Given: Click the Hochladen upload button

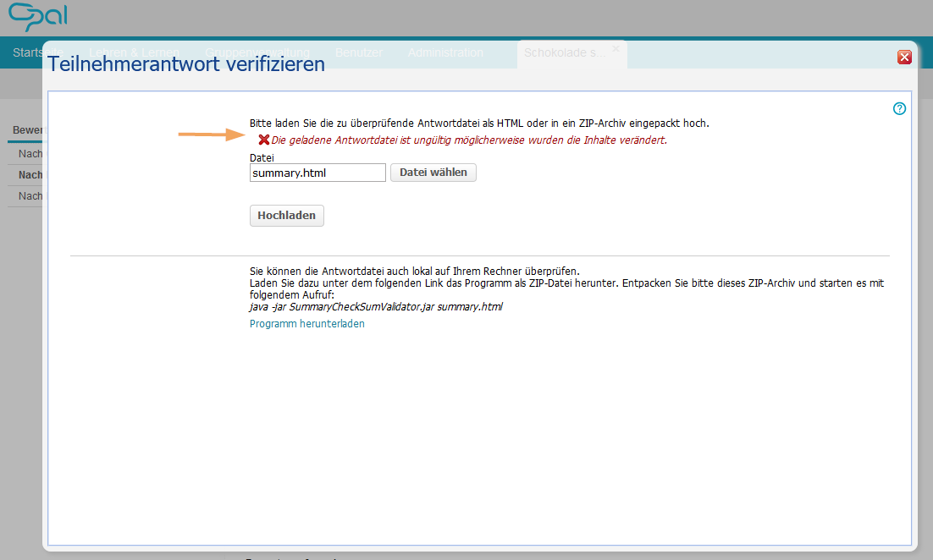Looking at the screenshot, I should tap(287, 216).
